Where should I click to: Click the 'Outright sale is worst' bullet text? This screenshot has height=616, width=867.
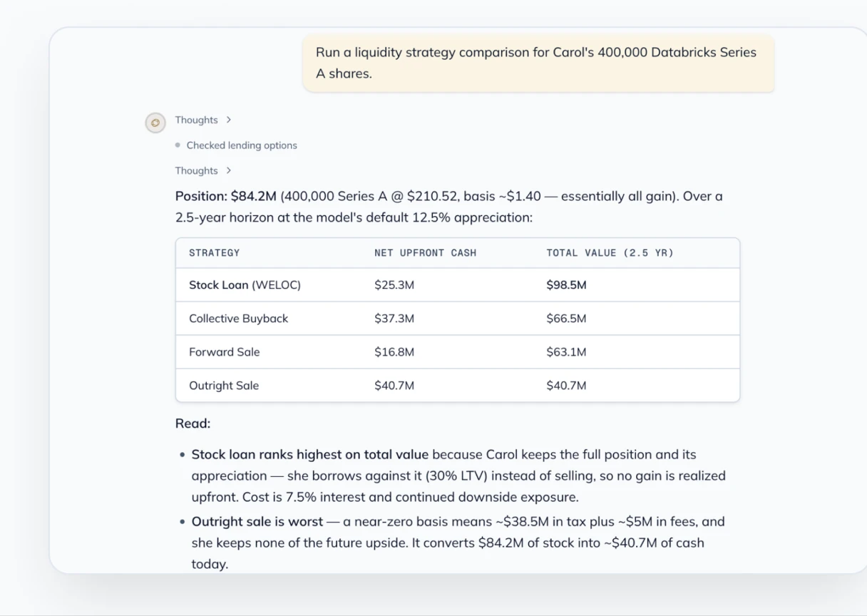click(257, 522)
